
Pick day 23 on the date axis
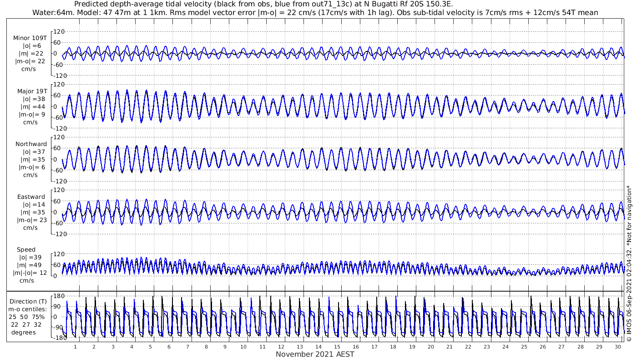point(487,347)
